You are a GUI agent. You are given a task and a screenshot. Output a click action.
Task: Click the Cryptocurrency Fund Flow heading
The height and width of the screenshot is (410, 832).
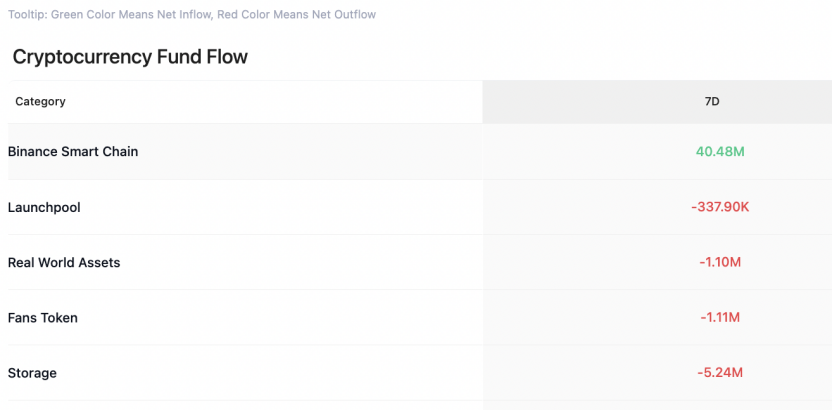click(x=130, y=57)
